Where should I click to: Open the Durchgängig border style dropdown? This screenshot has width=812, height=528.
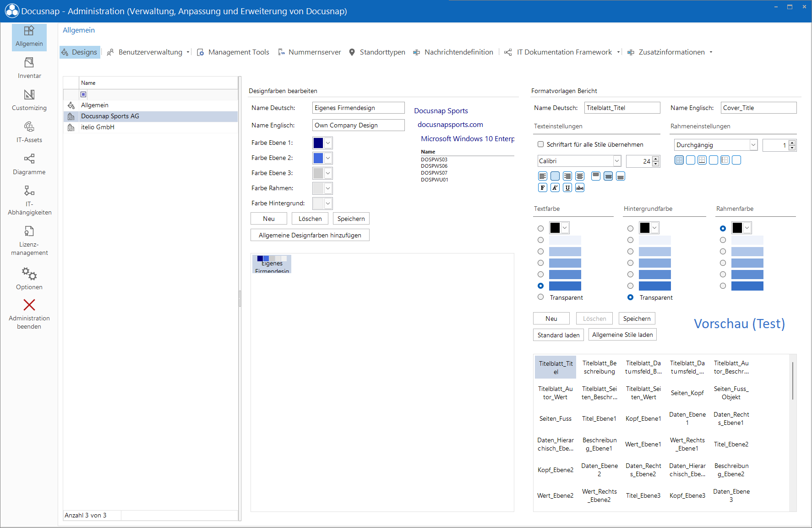[753, 145]
